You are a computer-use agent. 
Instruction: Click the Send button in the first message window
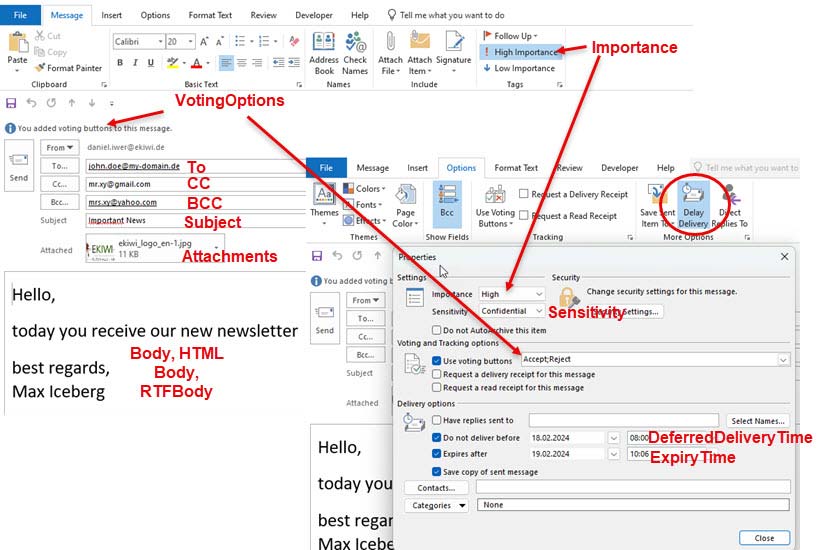tap(19, 167)
